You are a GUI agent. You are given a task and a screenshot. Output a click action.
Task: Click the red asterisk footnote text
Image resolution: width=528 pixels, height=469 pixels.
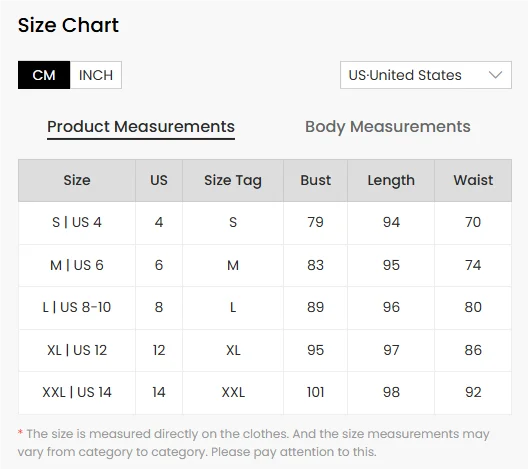254,443
